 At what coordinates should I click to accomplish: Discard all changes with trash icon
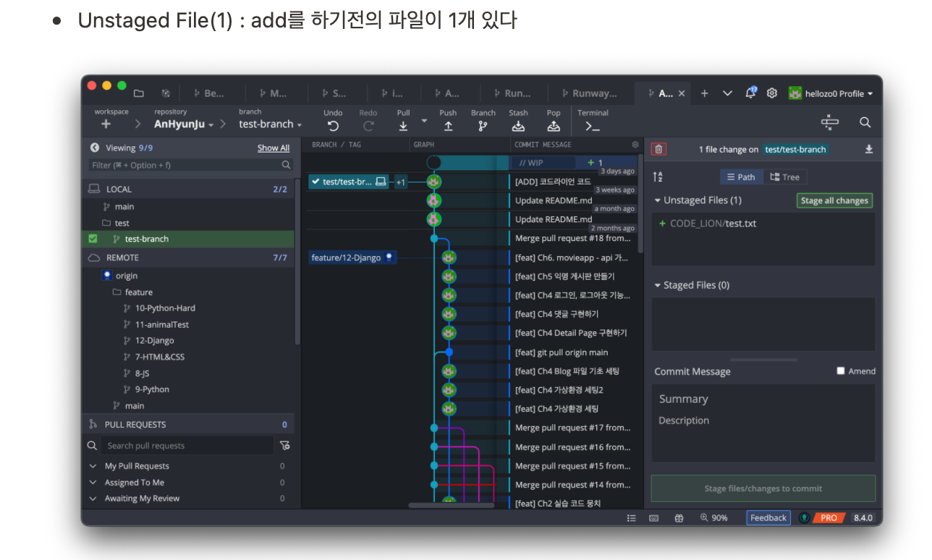[658, 149]
